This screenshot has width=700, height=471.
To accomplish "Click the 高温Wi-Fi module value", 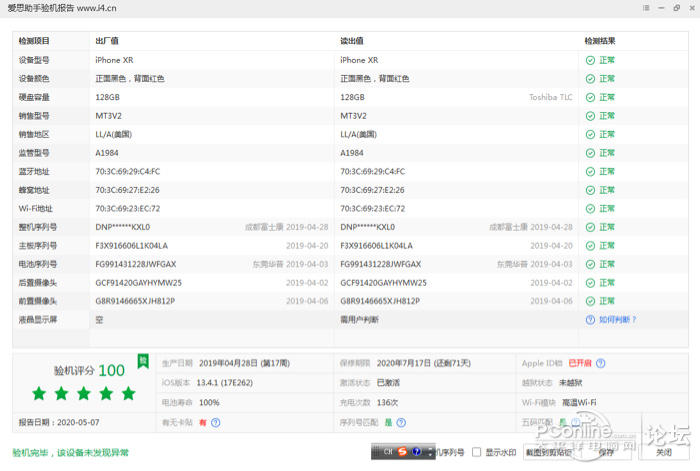I will pos(579,403).
